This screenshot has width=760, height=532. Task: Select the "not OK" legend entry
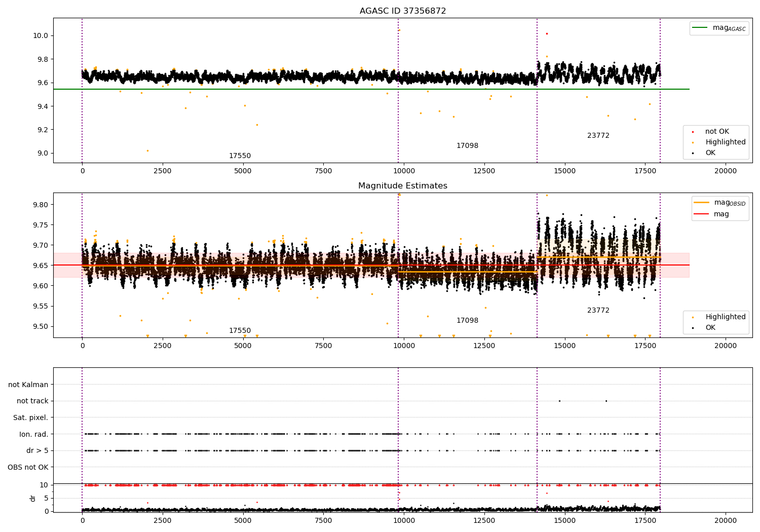[717, 132]
